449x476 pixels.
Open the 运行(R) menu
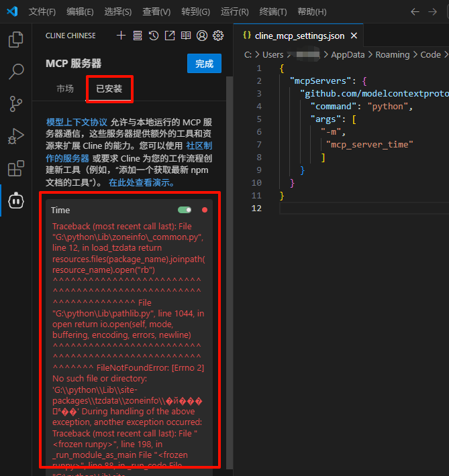[235, 12]
